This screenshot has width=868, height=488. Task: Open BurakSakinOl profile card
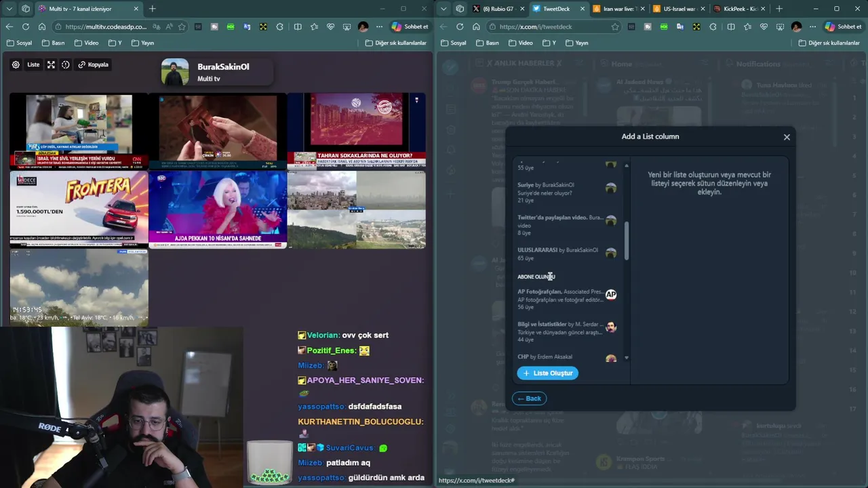click(x=216, y=72)
